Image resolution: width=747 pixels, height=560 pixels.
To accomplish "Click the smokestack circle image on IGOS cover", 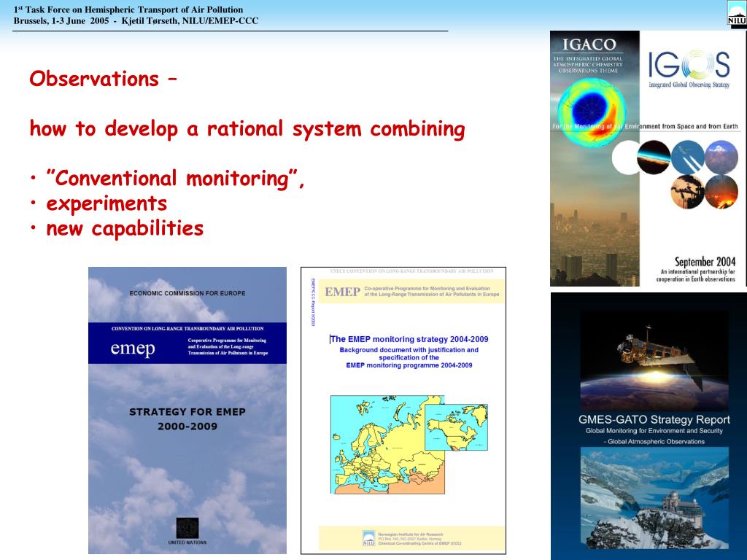I will tap(687, 192).
